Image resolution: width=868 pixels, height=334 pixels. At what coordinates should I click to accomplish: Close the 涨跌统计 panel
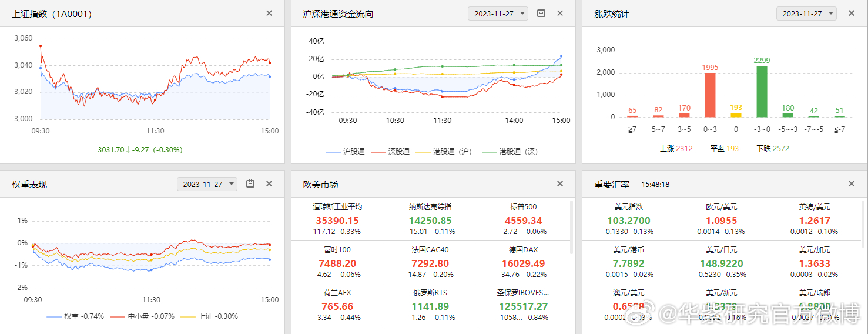851,14
